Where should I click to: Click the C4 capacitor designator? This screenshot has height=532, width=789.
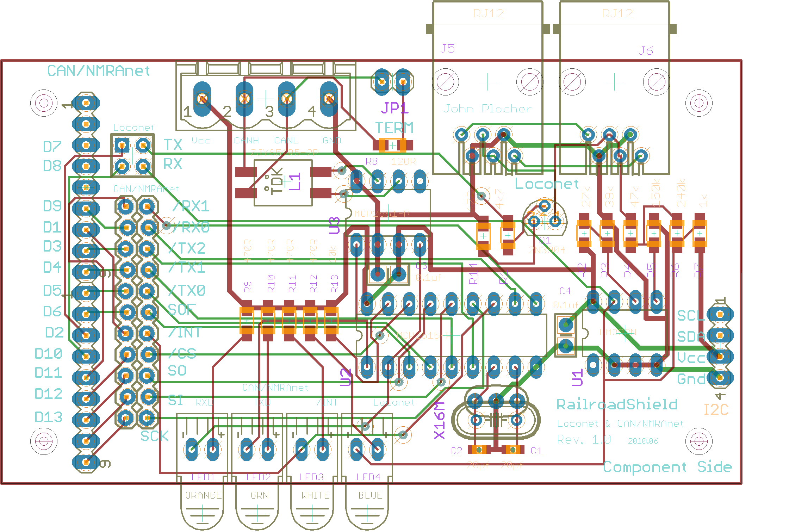[x=565, y=291]
